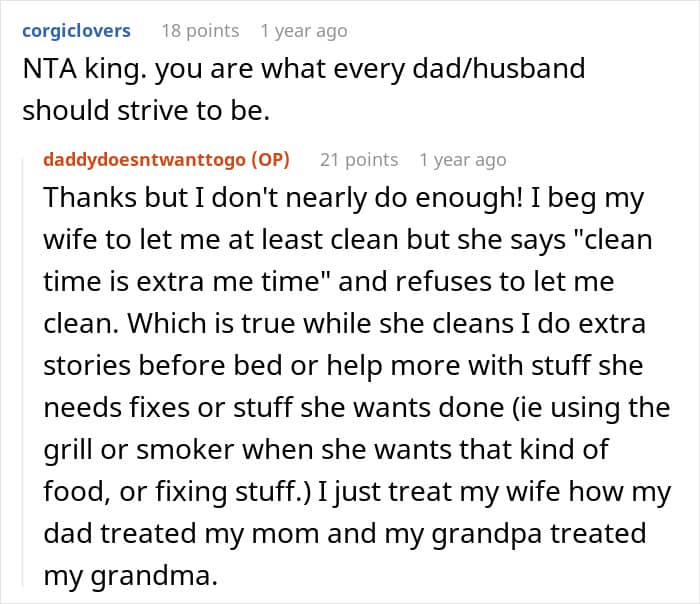This screenshot has width=700, height=604.
Task: Click the 'should strive to be.' line
Action: coord(146,110)
